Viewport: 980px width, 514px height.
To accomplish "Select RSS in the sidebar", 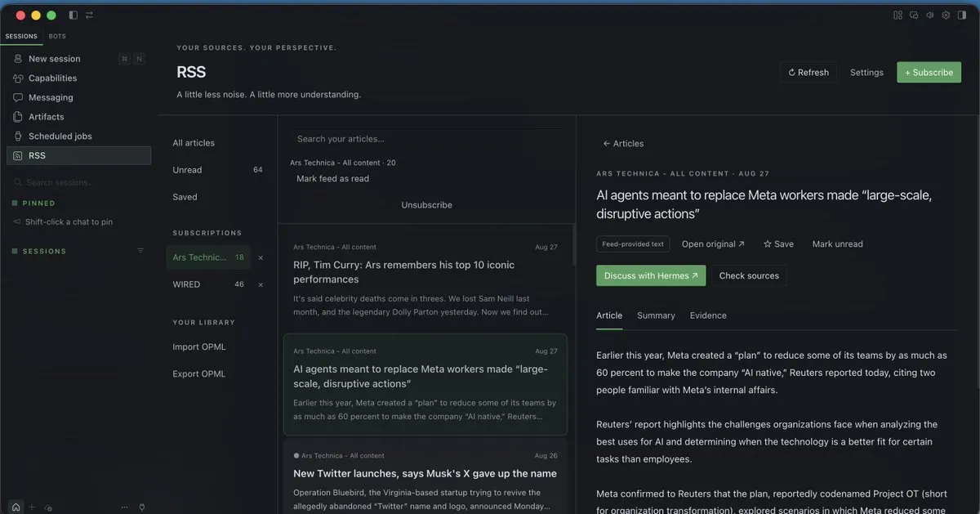I will tap(79, 155).
